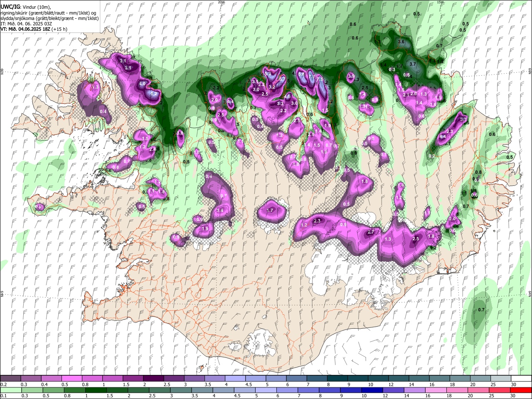Select the white last swatch of the upper legend row
The image size is (532, 399).
tap(521, 379)
